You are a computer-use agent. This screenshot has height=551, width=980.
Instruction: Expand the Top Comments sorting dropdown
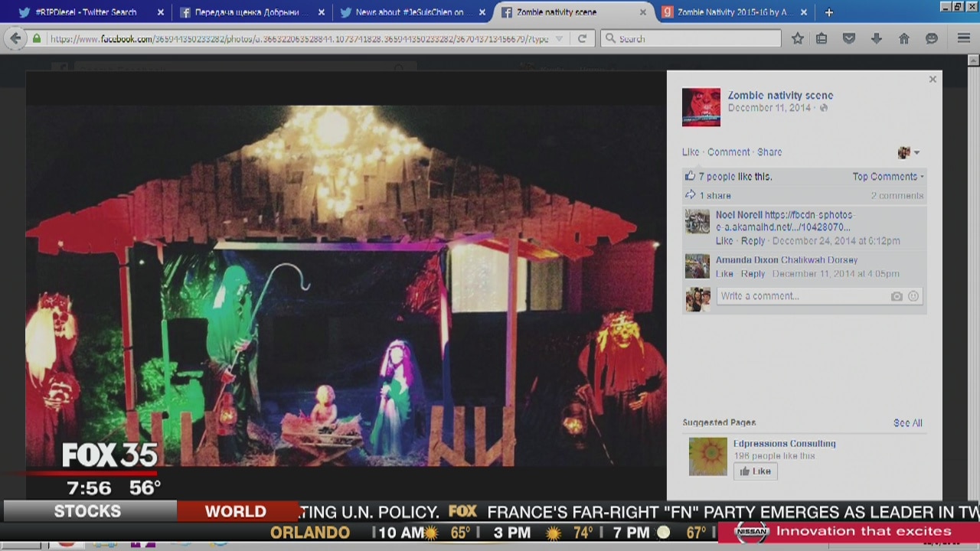point(888,177)
